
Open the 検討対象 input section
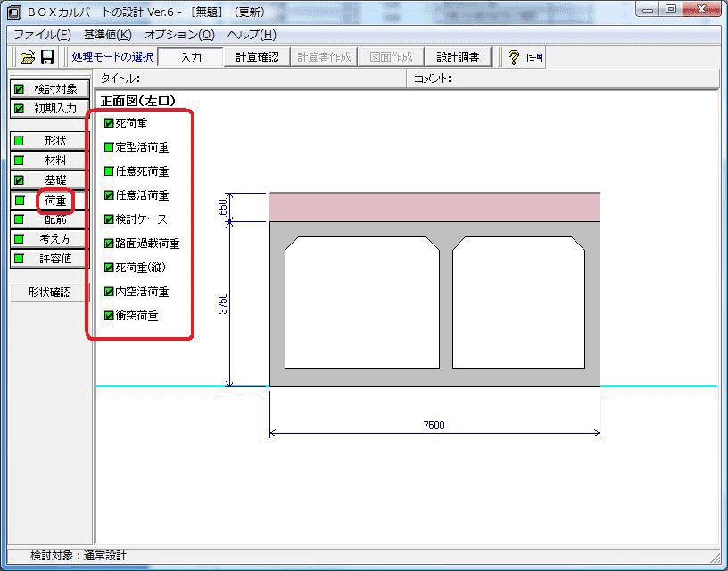pyautogui.click(x=49, y=88)
